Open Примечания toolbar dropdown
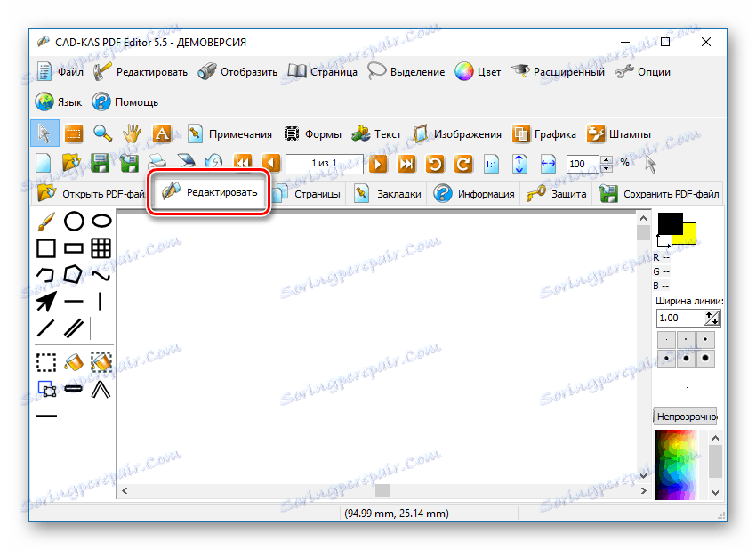This screenshot has width=756, height=550. click(x=229, y=134)
